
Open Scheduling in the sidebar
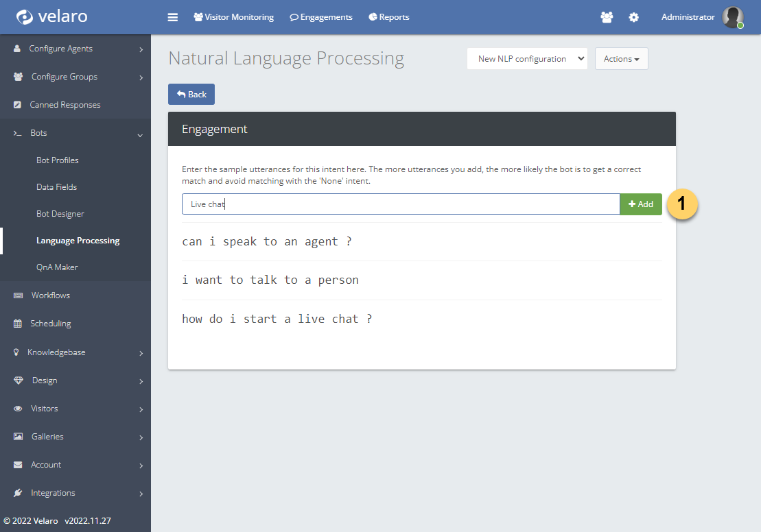point(50,324)
